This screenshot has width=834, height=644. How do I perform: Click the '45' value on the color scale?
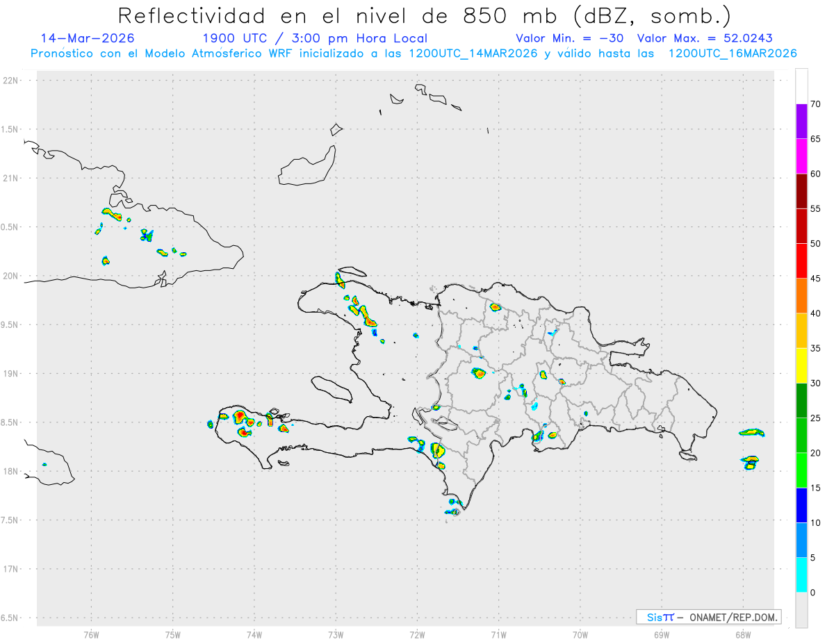815,279
